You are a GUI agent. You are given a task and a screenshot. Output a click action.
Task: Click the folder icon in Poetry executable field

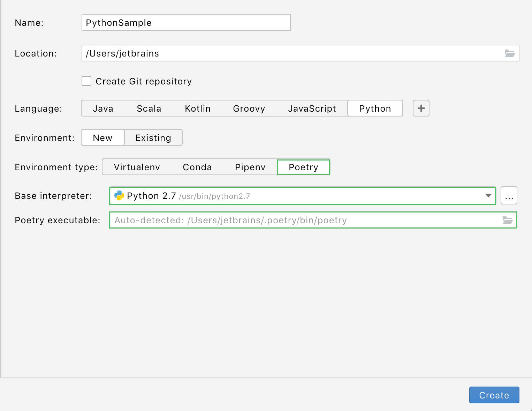pyautogui.click(x=508, y=220)
